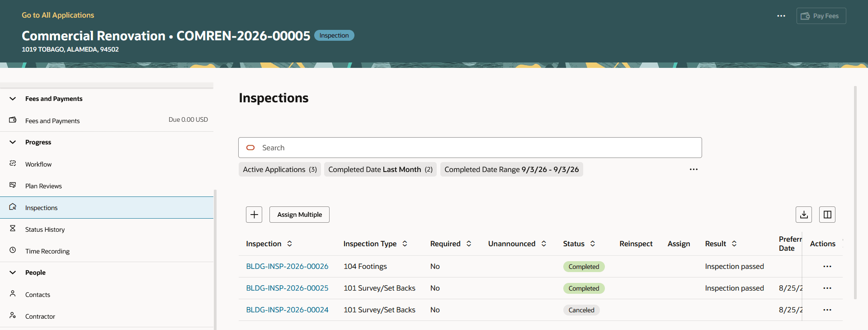Open Plan Reviews in sidebar
The height and width of the screenshot is (330, 868).
107,186
